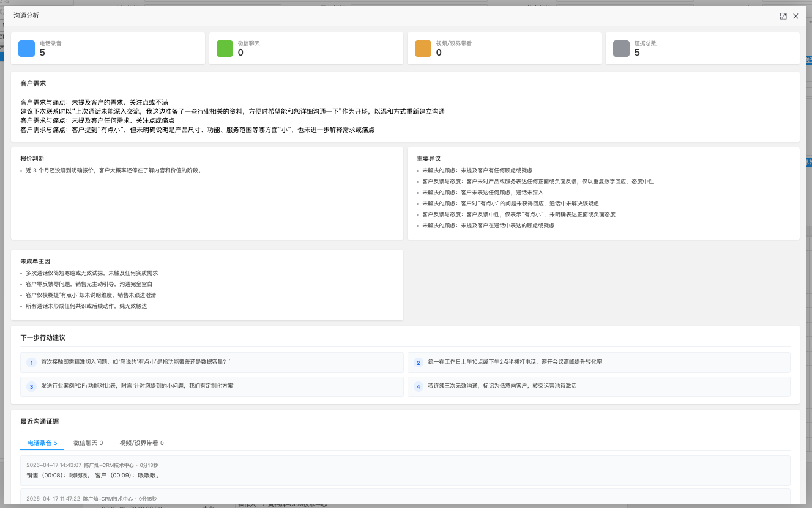Click the 未成单主因 section heading
The width and height of the screenshot is (812, 508).
point(35,262)
